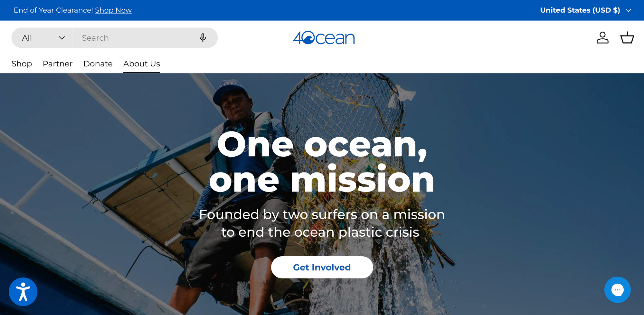
Task: Click the chevron next to All
Action: tap(62, 38)
